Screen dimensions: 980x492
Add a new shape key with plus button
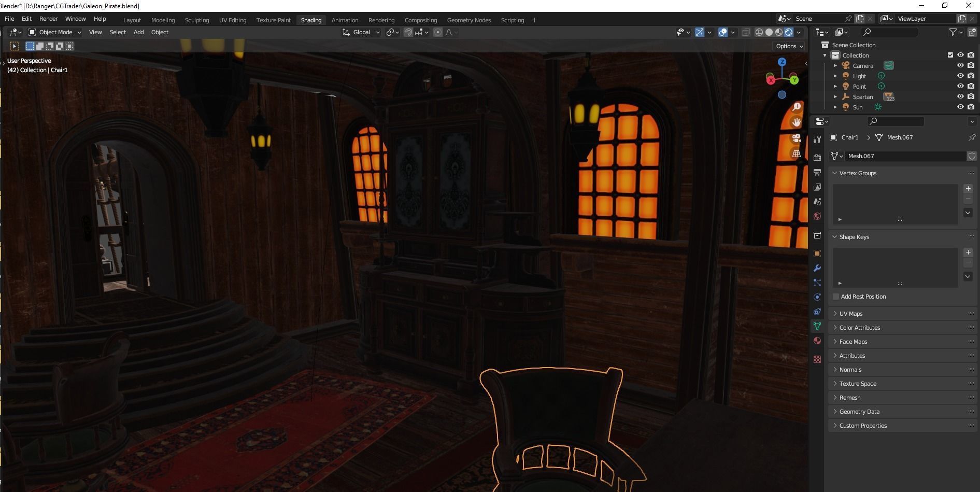click(x=968, y=252)
